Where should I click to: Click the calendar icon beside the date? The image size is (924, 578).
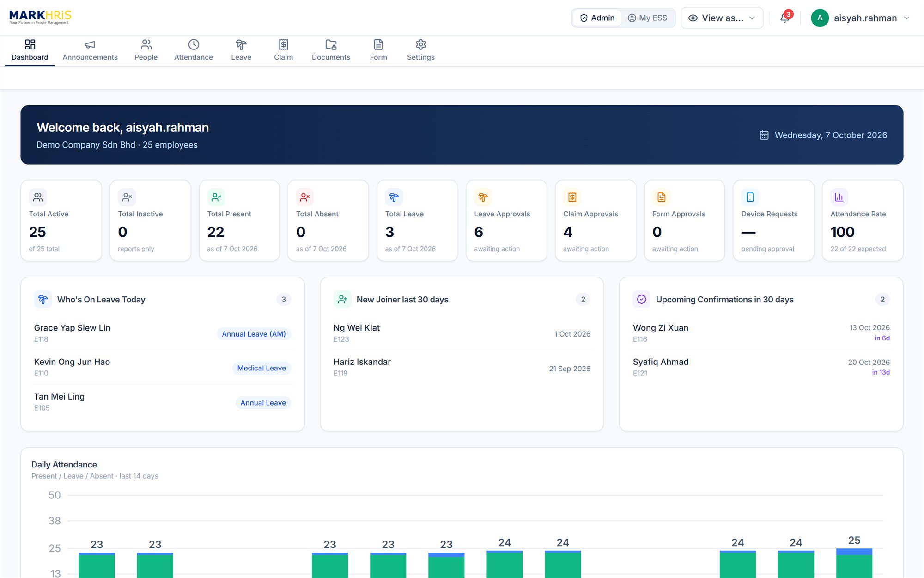[x=764, y=135]
